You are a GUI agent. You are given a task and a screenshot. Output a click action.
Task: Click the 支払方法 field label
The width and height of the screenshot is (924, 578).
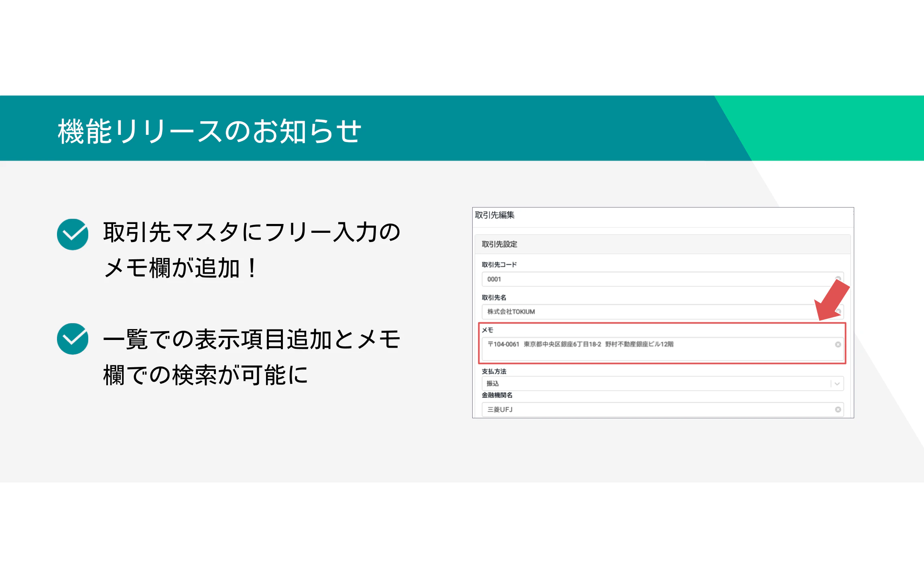click(x=494, y=371)
